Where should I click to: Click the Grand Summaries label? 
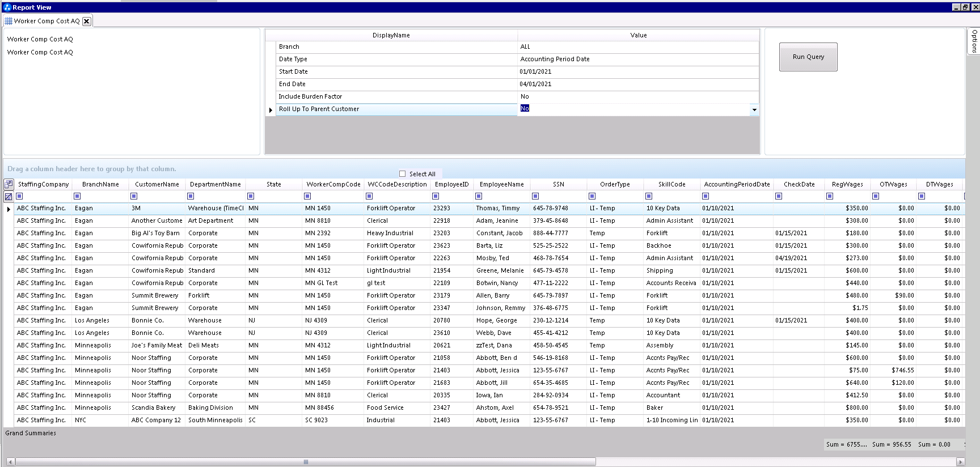tap(31, 434)
